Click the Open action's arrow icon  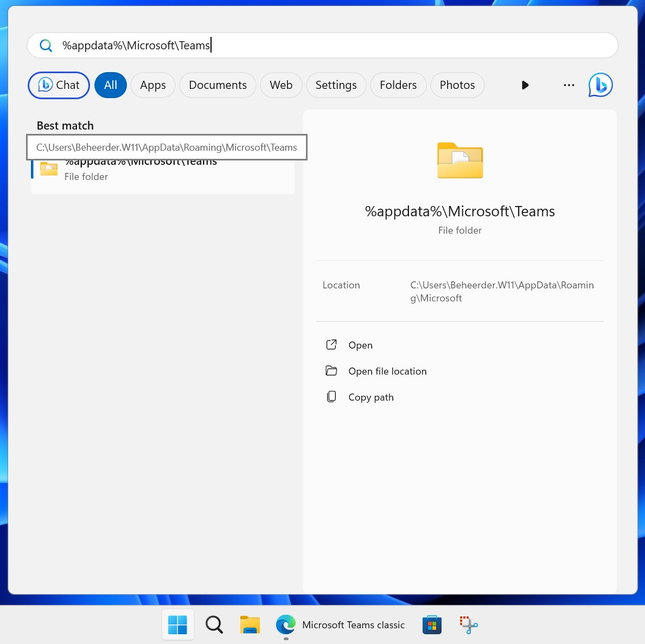[331, 344]
